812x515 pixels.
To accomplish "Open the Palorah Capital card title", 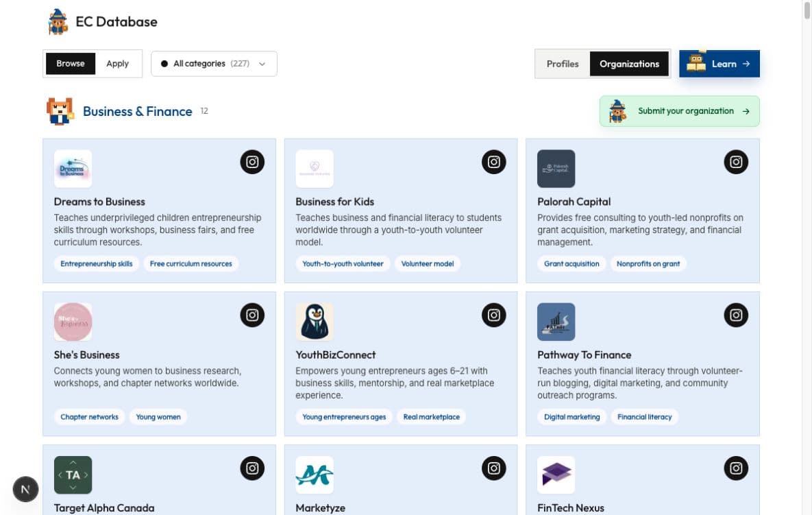I will tap(574, 202).
